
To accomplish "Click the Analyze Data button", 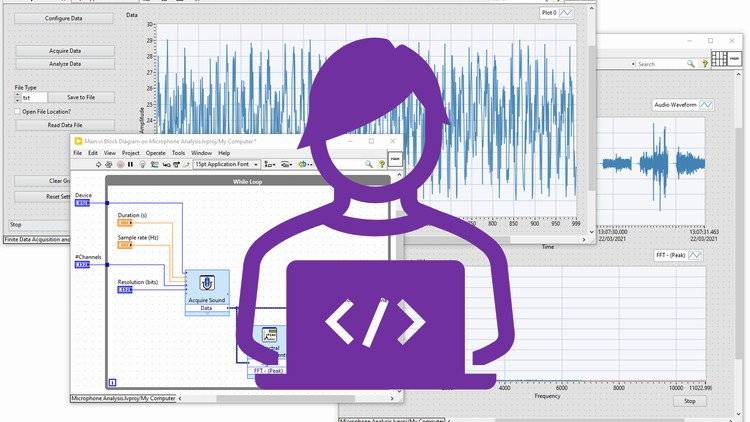I will [x=65, y=64].
